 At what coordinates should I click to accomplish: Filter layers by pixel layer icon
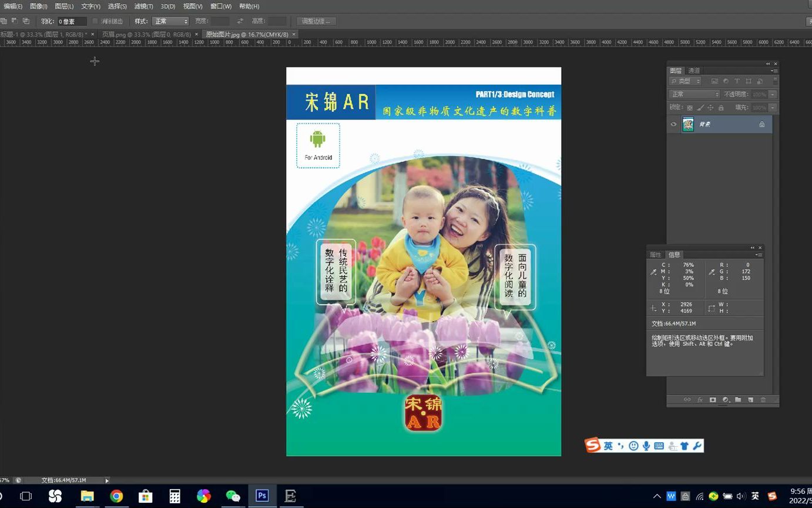(x=714, y=81)
